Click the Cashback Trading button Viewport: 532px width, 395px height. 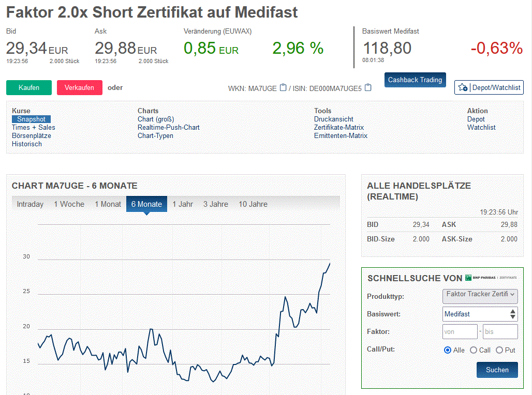coord(415,80)
